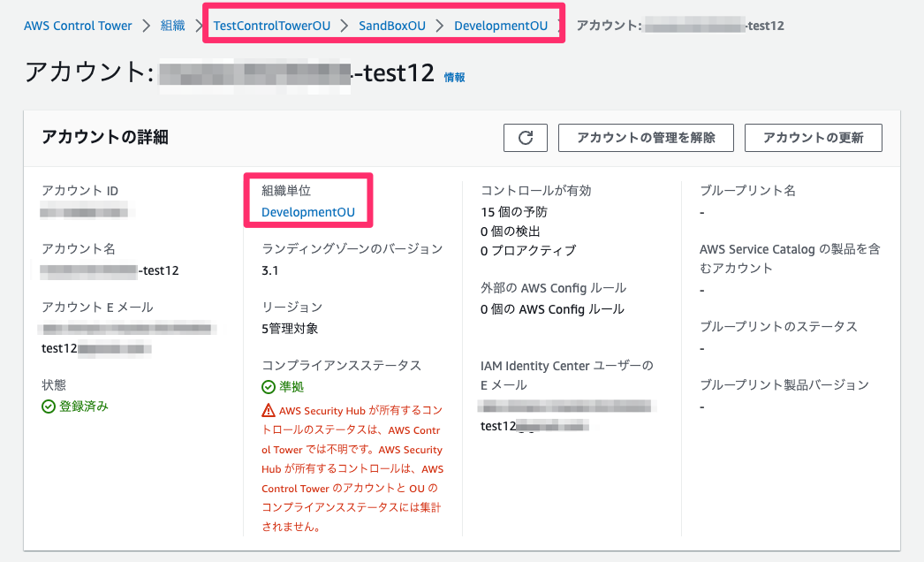The height and width of the screenshot is (562, 924).
Task: Select the 15 個の予防 controls text
Action: pos(514,212)
